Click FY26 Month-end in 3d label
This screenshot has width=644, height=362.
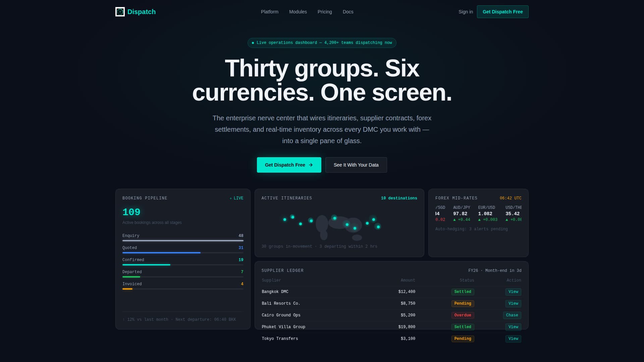pyautogui.click(x=495, y=271)
